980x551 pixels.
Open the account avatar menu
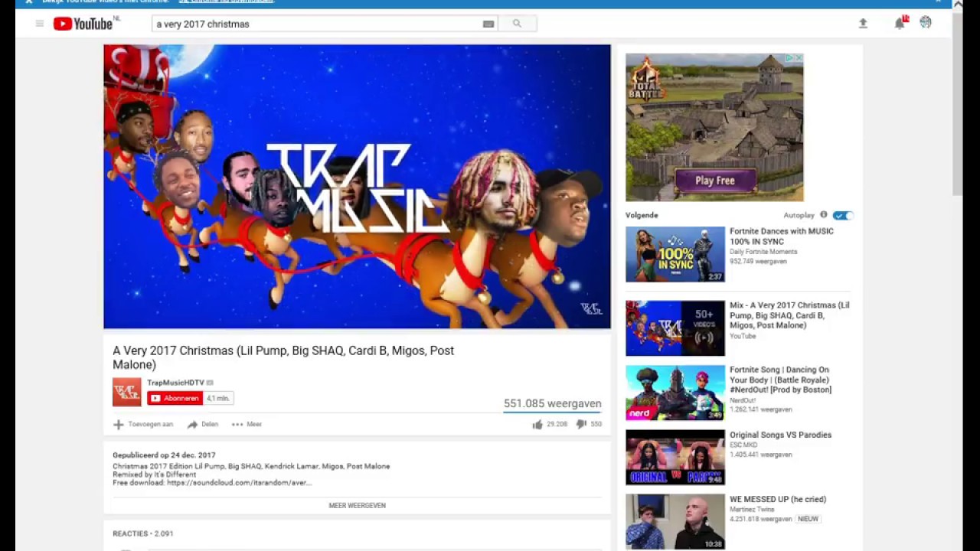click(x=926, y=23)
